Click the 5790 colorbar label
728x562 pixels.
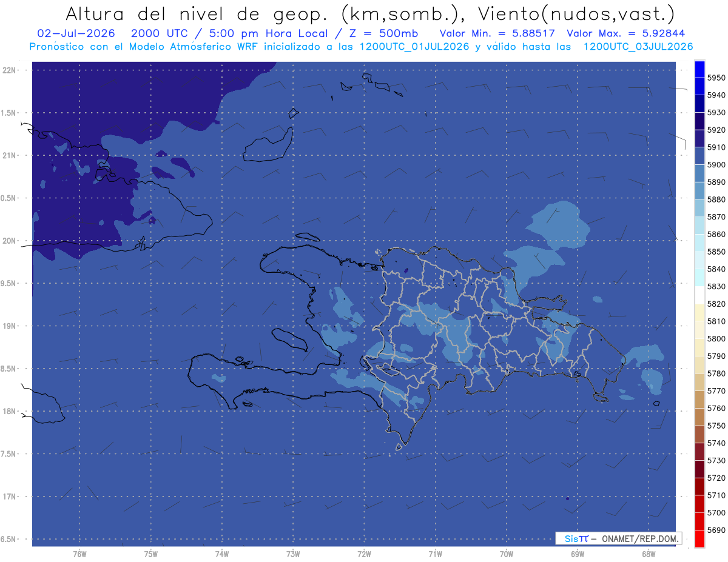tap(716, 356)
